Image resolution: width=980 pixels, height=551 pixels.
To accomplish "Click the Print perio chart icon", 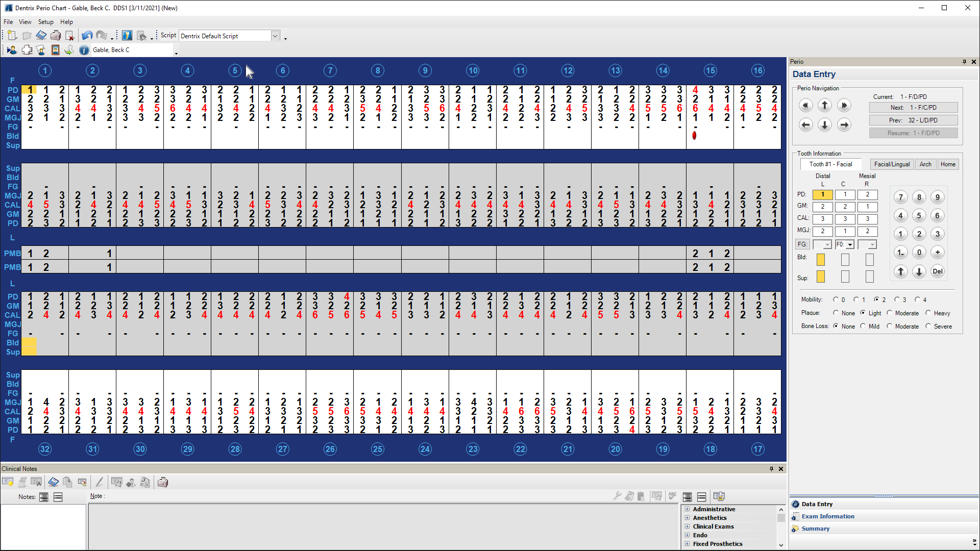I will tap(55, 36).
